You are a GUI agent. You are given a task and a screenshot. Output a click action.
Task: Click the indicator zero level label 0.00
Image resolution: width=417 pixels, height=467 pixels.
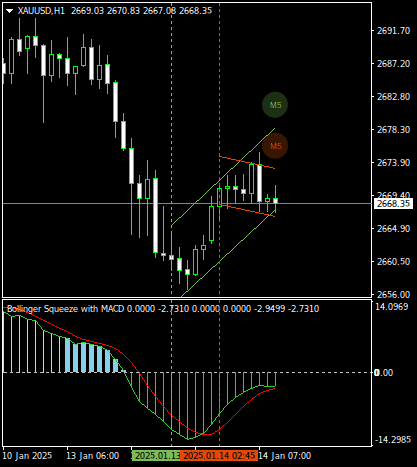tap(384, 373)
